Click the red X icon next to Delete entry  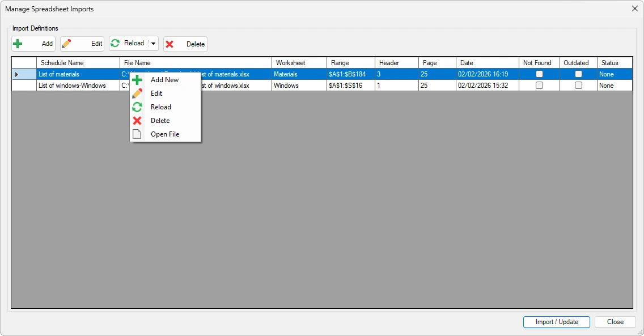tap(137, 120)
